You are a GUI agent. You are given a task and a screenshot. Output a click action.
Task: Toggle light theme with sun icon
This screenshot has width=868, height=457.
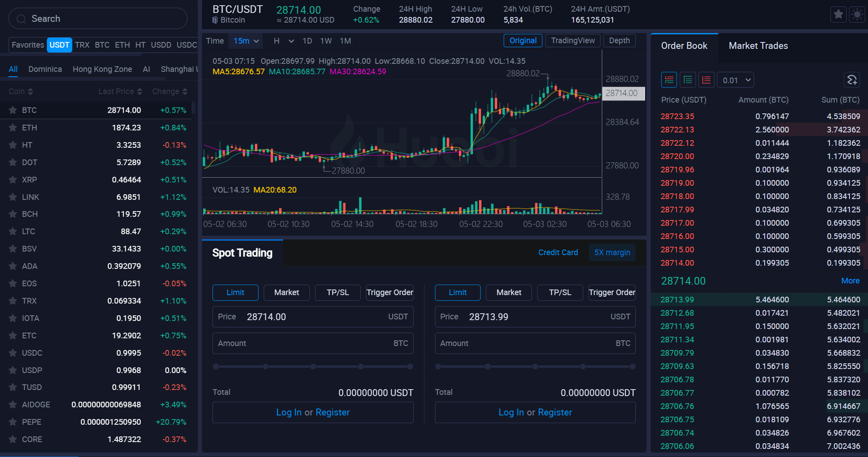pyautogui.click(x=857, y=15)
